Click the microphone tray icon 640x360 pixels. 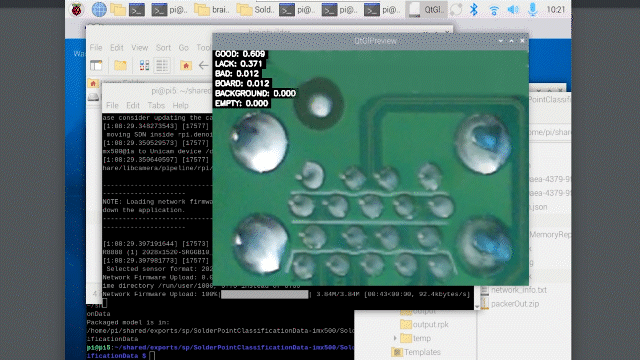tap(533, 9)
